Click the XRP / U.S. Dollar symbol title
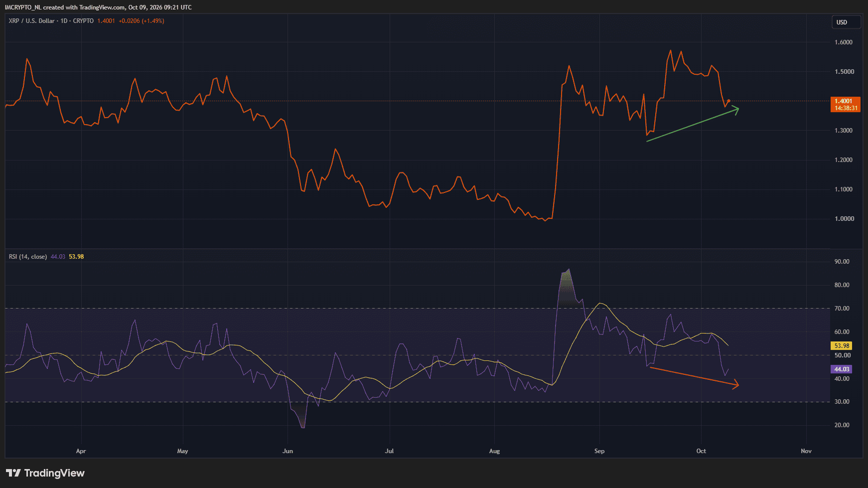868x488 pixels. (x=32, y=21)
